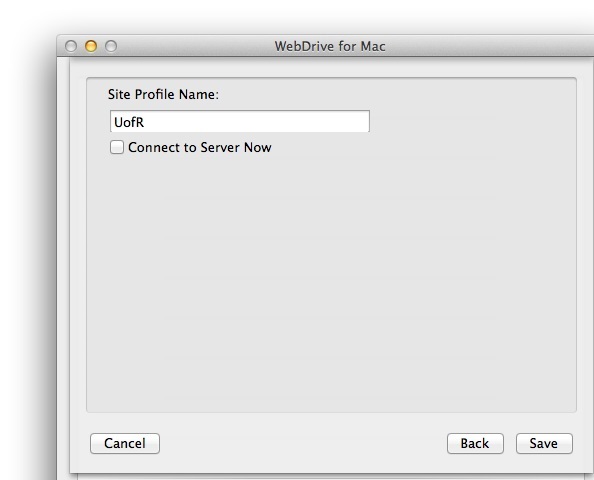Click the grayed-out zoom window button
Screen dimensions: 594x480
pos(111,46)
